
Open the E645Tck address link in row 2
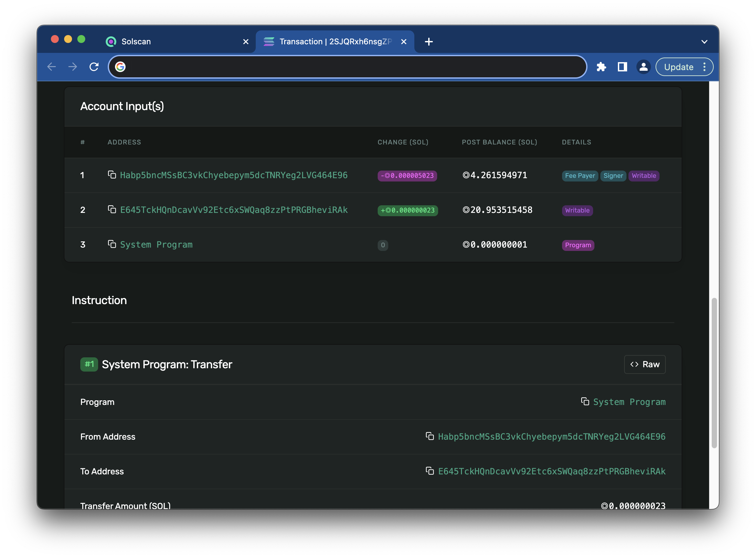pos(234,210)
